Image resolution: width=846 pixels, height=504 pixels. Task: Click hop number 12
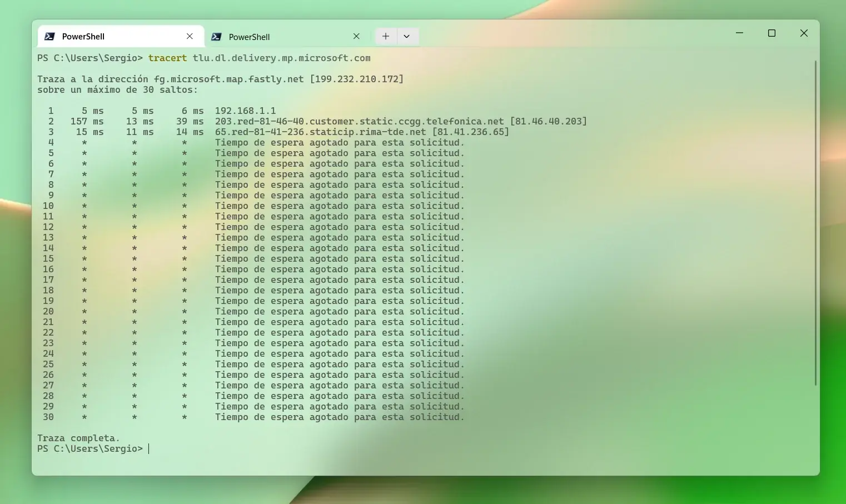(48, 227)
